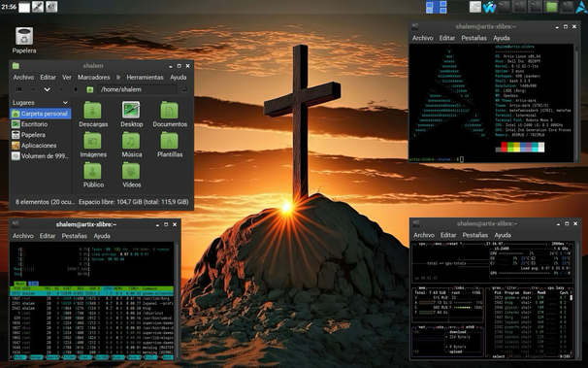Click the window icon in the shalem file manager title bar

(16, 66)
